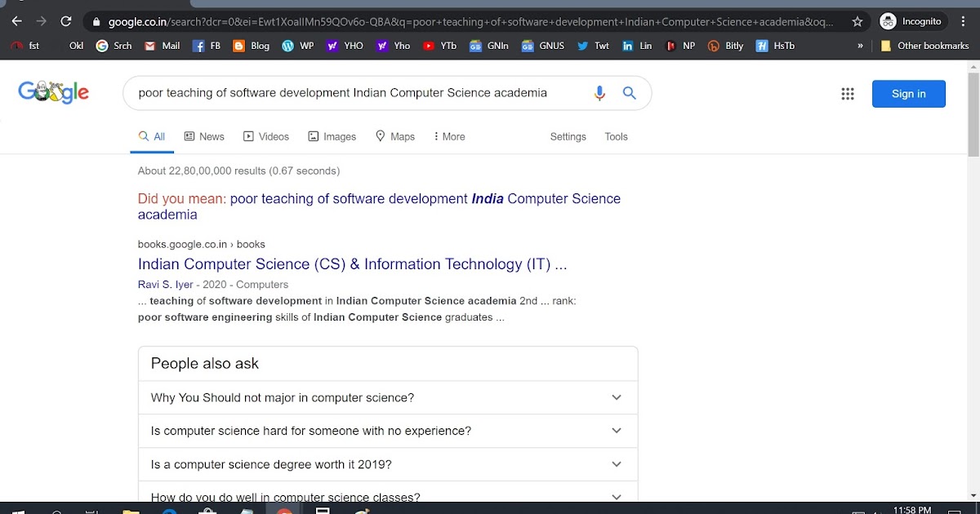The width and height of the screenshot is (980, 514).
Task: Select the Blog Blogger bookmark icon
Action: 239,46
